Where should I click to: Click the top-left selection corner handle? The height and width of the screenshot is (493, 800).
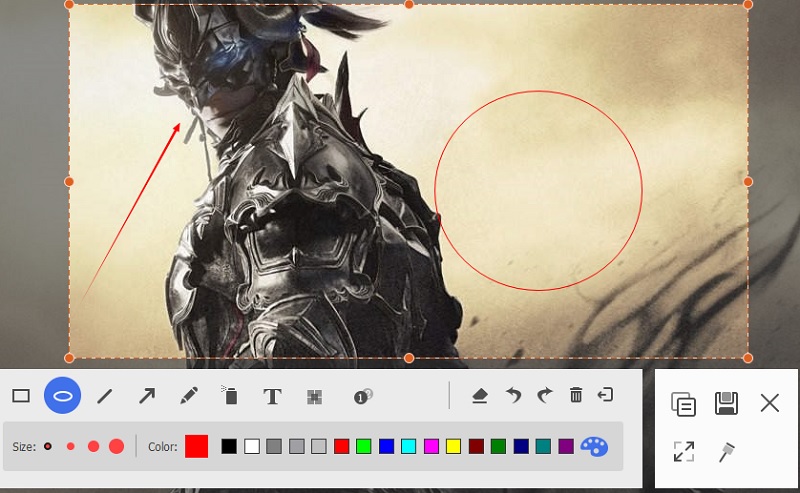pos(69,5)
